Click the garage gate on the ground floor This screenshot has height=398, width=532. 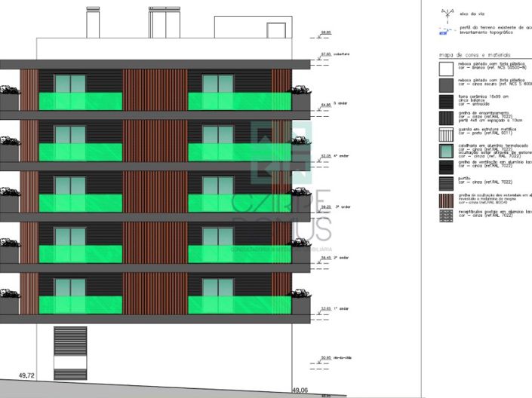[x=70, y=353]
